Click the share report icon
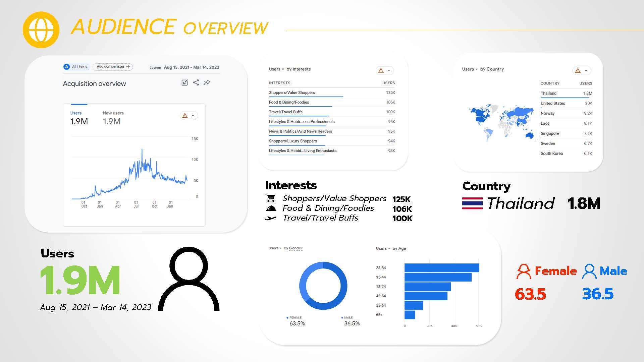Viewport: 644px width, 362px height. pos(196,82)
